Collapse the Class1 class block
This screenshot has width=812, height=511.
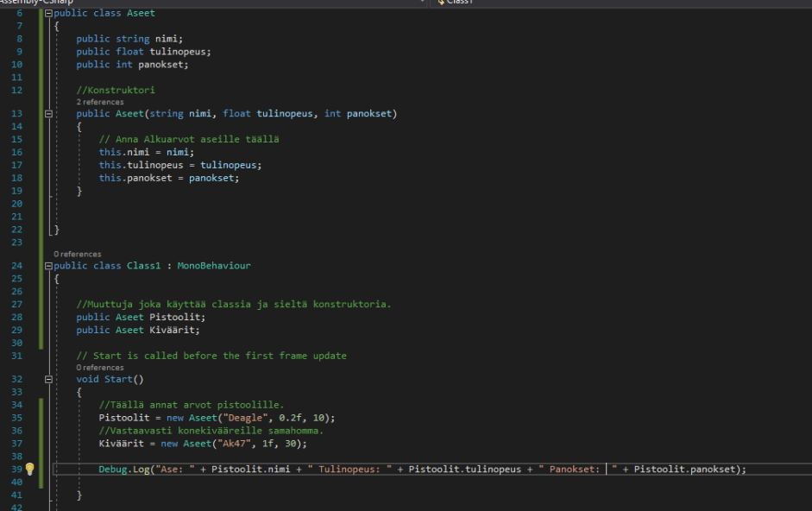point(48,266)
